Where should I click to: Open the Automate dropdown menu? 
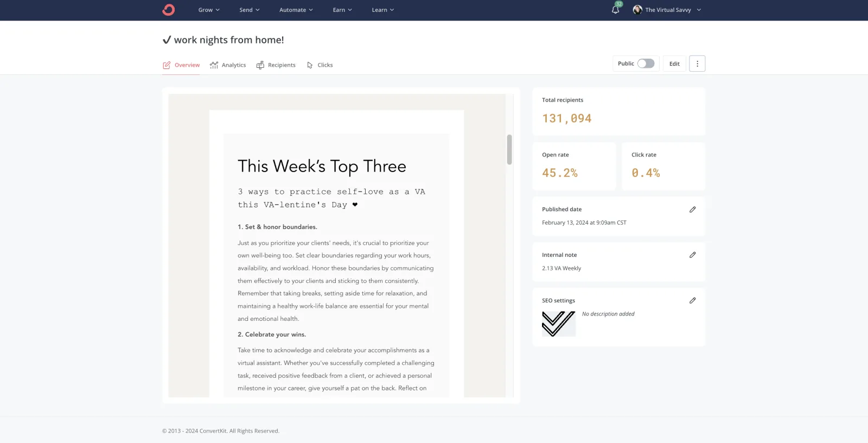tap(296, 10)
